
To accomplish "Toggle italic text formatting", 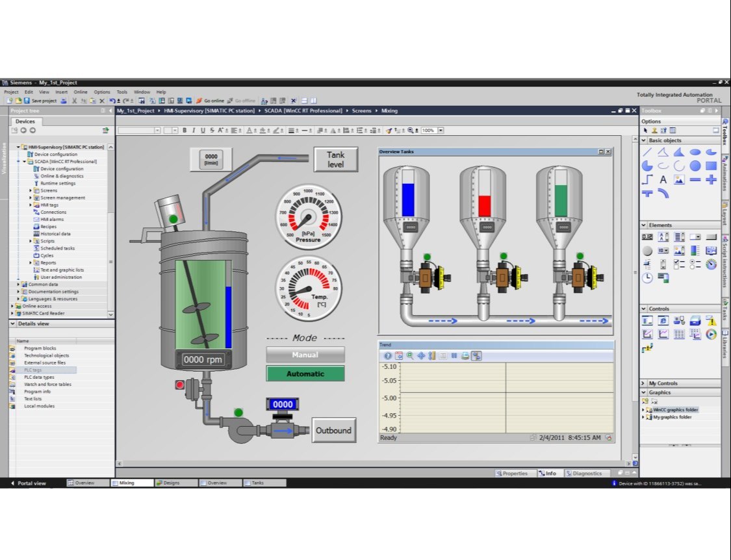I will pyautogui.click(x=194, y=131).
